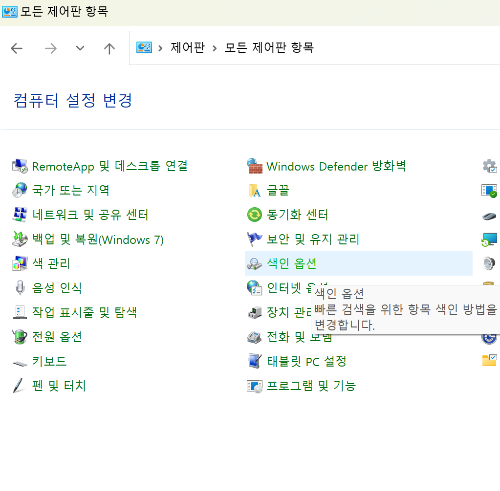Click the gear icon in the right column
Image resolution: width=500 pixels, height=491 pixels.
490,166
